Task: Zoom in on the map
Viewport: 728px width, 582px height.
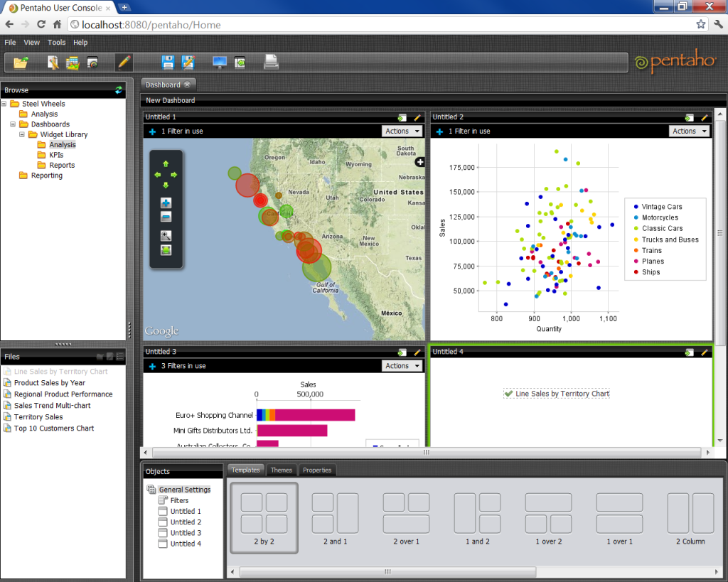Action: click(x=166, y=203)
